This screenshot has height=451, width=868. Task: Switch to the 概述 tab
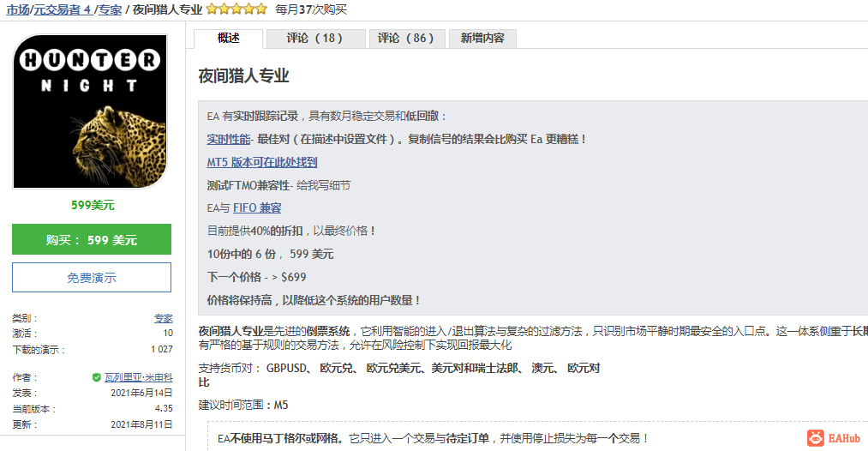[x=228, y=39]
